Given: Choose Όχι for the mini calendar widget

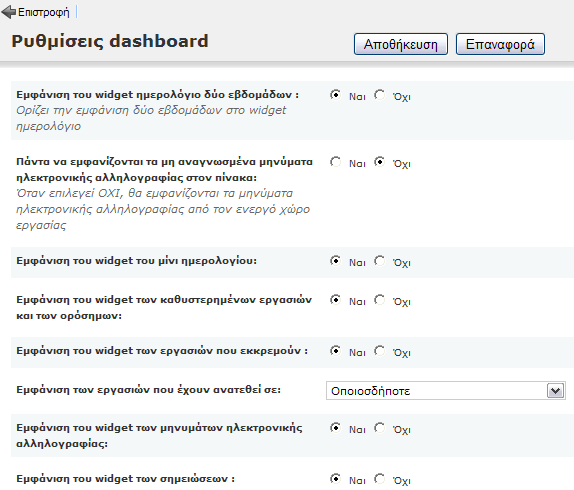Looking at the screenshot, I should coord(380,261).
